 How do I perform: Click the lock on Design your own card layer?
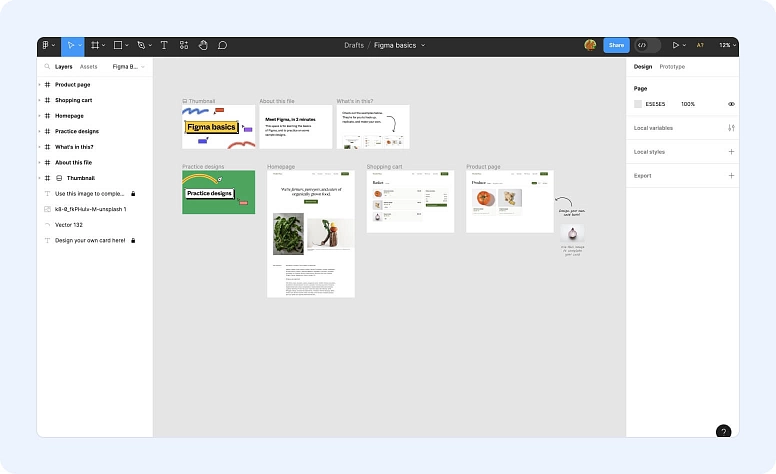pos(133,240)
